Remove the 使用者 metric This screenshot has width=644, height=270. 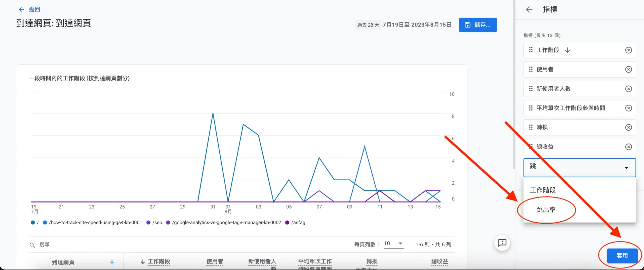(x=628, y=70)
